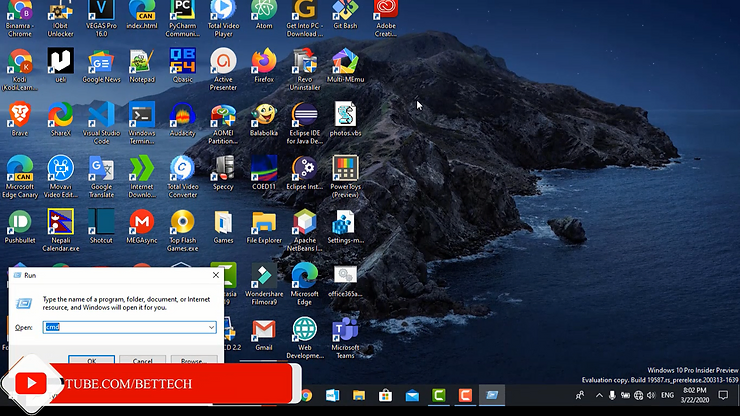Image resolution: width=740 pixels, height=416 pixels.
Task: Open COED11 desktop icon
Action: 264,173
